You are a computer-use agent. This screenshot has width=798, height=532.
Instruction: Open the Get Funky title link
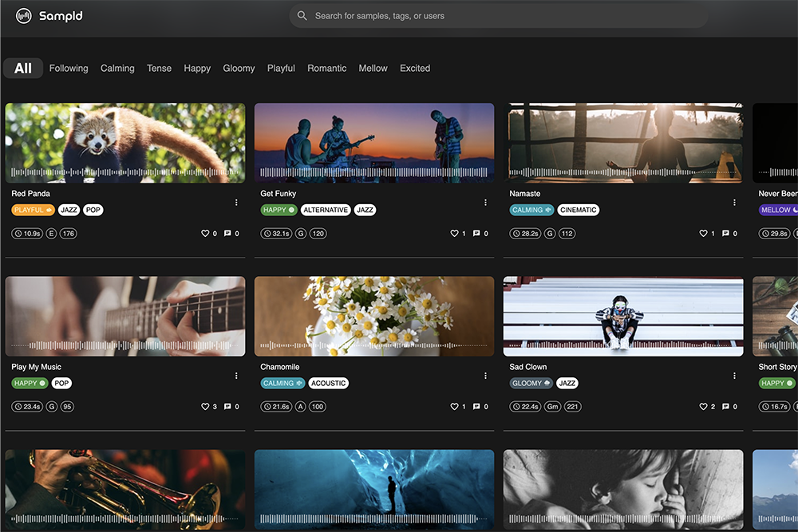tap(278, 194)
